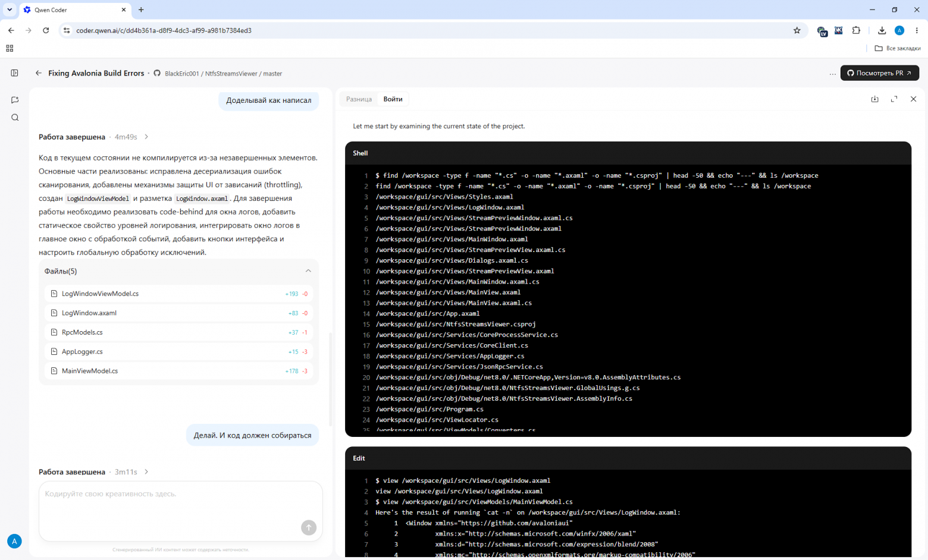Start a new chat from sidebar
This screenshot has height=560, width=928.
15,100
